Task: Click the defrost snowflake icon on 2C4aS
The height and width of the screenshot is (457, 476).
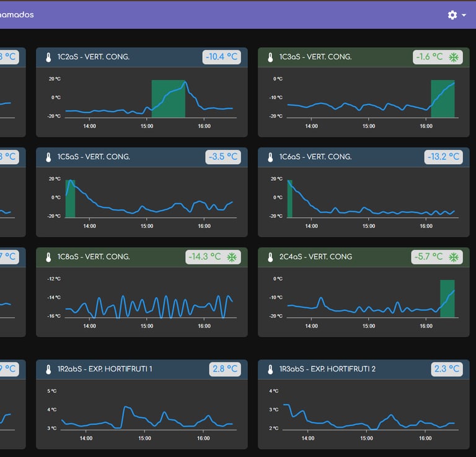Action: [x=454, y=257]
